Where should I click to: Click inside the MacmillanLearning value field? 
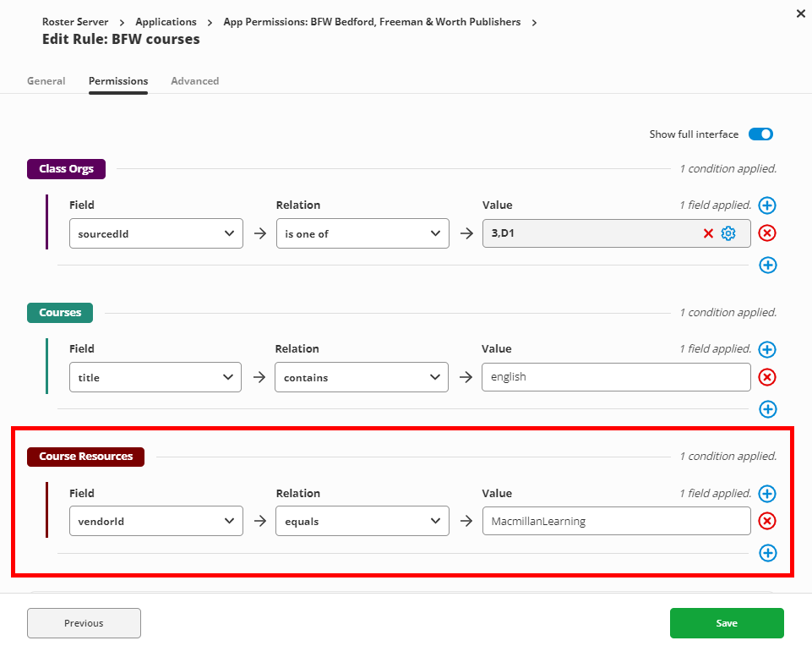[615, 521]
